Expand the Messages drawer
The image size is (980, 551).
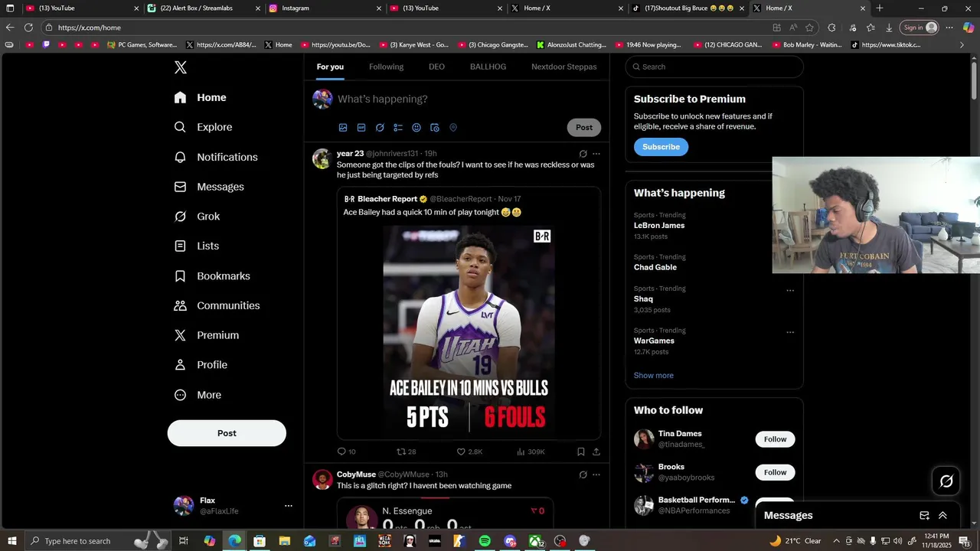tap(942, 516)
